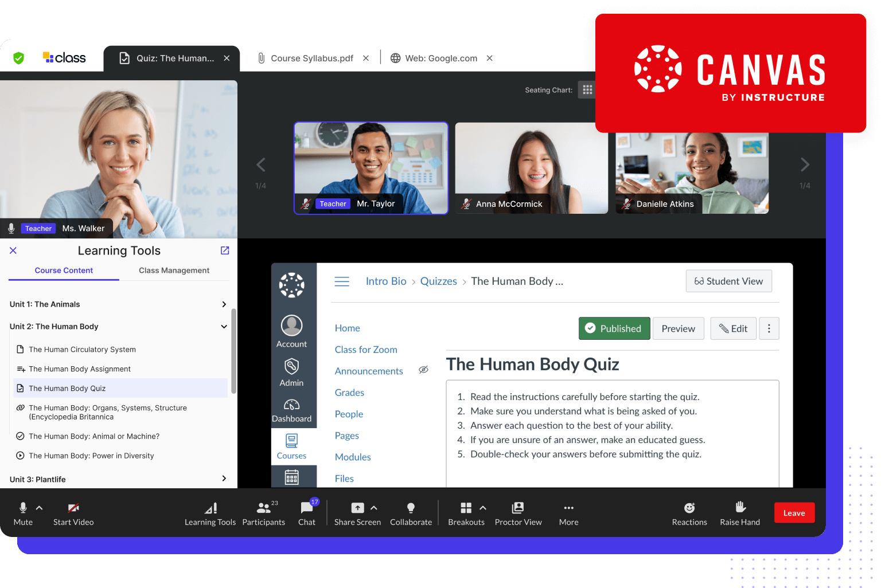The image size is (885, 588).
Task: Open Proctor View
Action: coord(518,513)
